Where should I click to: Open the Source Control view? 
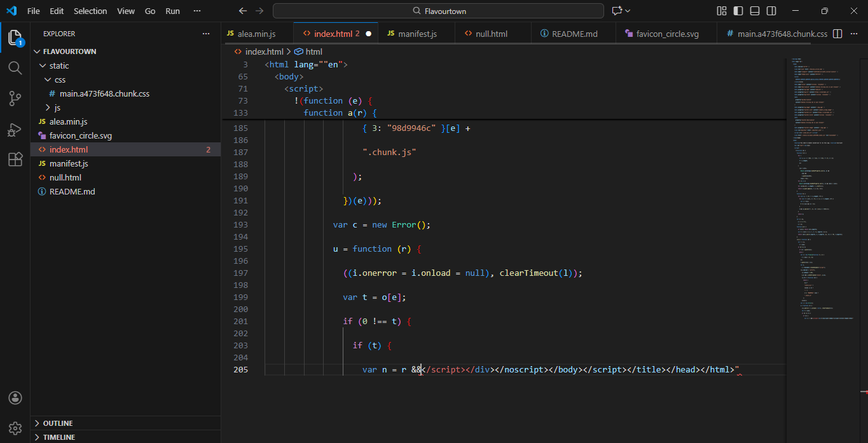pyautogui.click(x=15, y=98)
